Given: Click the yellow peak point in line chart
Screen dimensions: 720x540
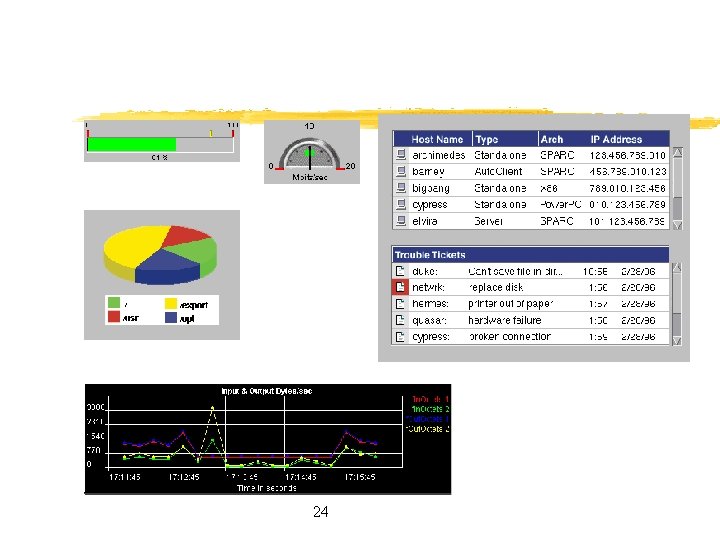Looking at the screenshot, I should click(x=212, y=407).
